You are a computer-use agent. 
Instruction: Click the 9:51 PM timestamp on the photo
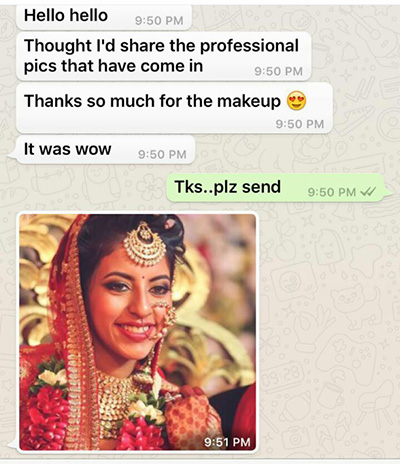pyautogui.click(x=227, y=442)
